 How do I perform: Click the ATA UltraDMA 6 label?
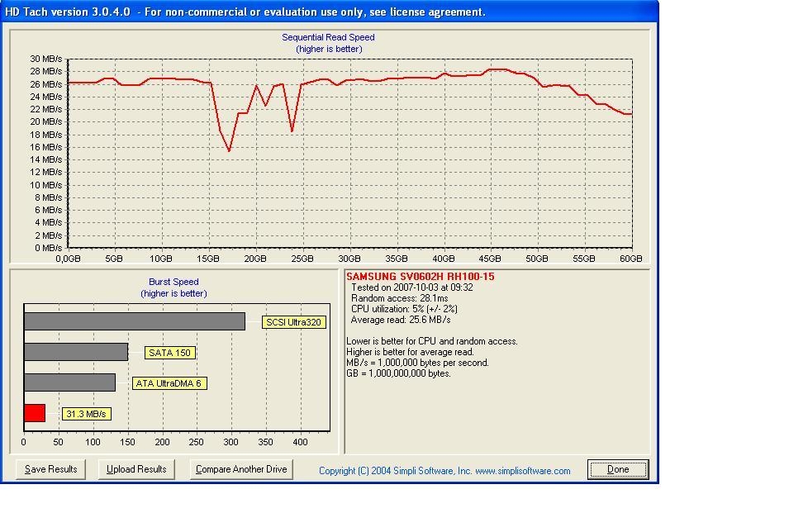169,383
